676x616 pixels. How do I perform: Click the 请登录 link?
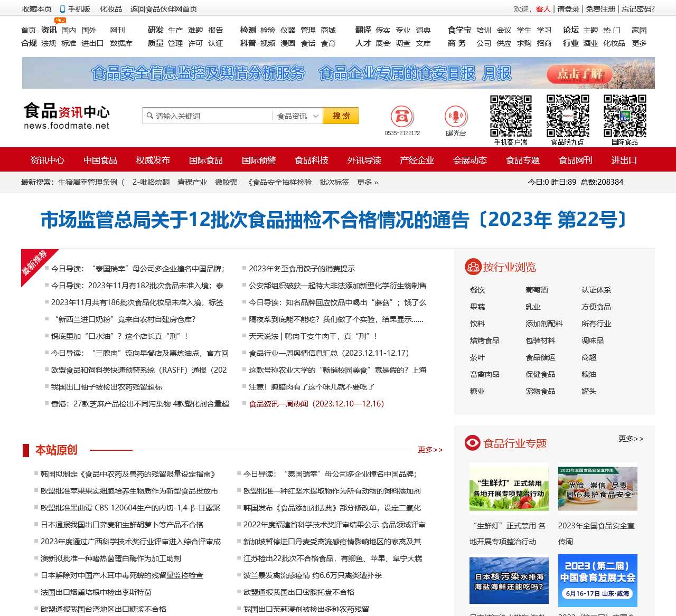tap(568, 9)
